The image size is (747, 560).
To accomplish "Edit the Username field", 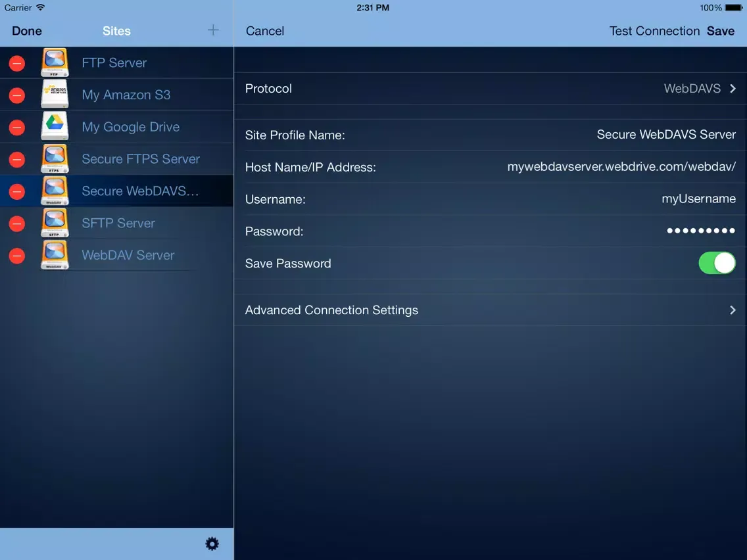I will pyautogui.click(x=698, y=198).
